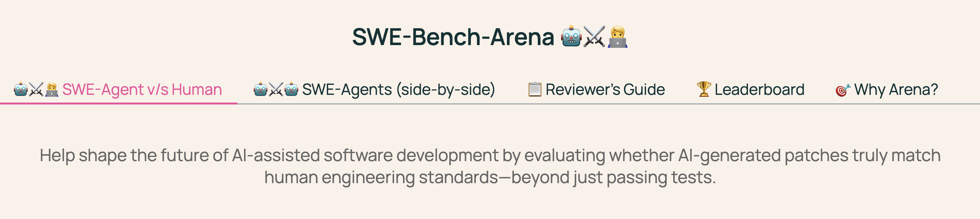
Task: Open the Reviewer's Guide tab
Action: (x=605, y=89)
